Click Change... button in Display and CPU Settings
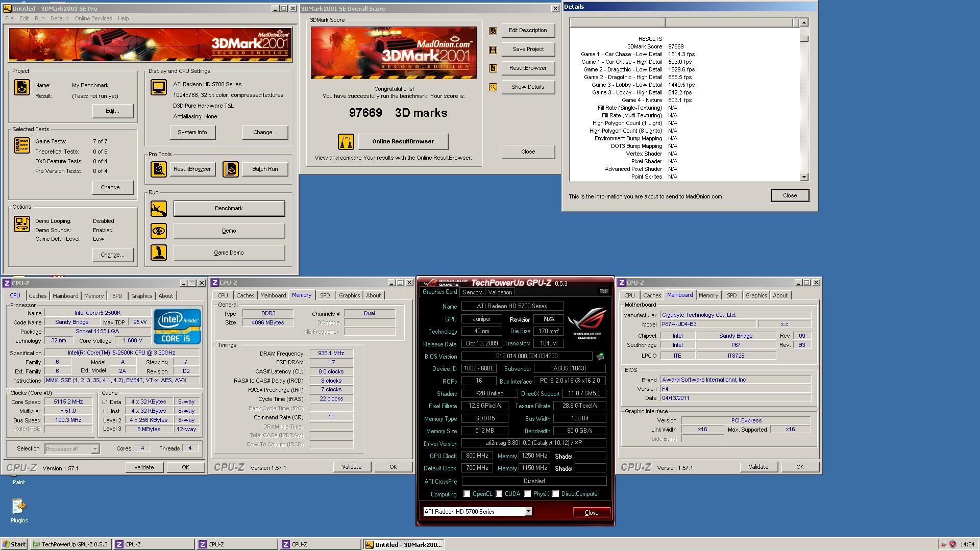Image resolution: width=980 pixels, height=551 pixels. tap(265, 132)
